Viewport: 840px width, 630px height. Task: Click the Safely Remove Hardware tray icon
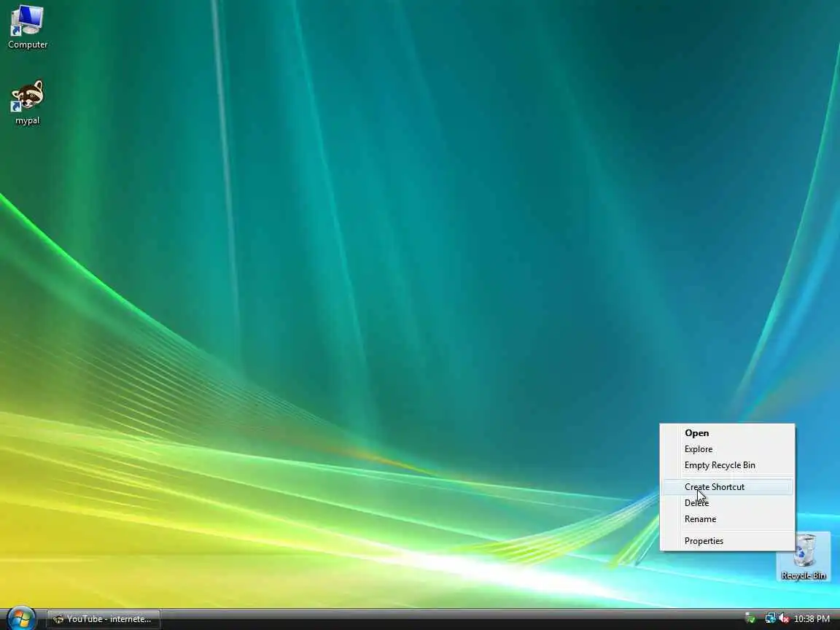click(x=750, y=619)
